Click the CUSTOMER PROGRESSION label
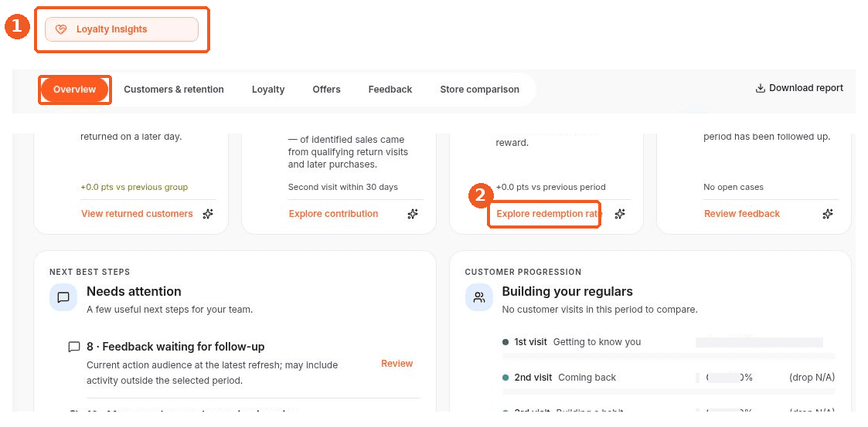 coord(523,272)
